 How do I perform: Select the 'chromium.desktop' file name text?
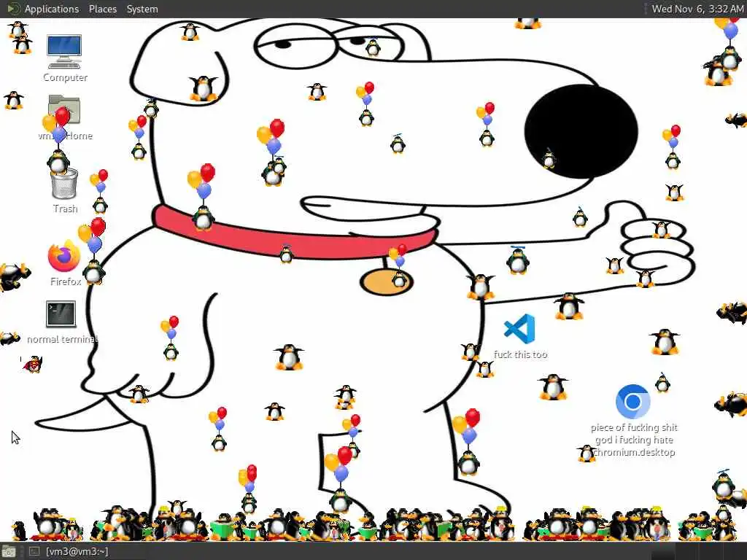coord(634,452)
